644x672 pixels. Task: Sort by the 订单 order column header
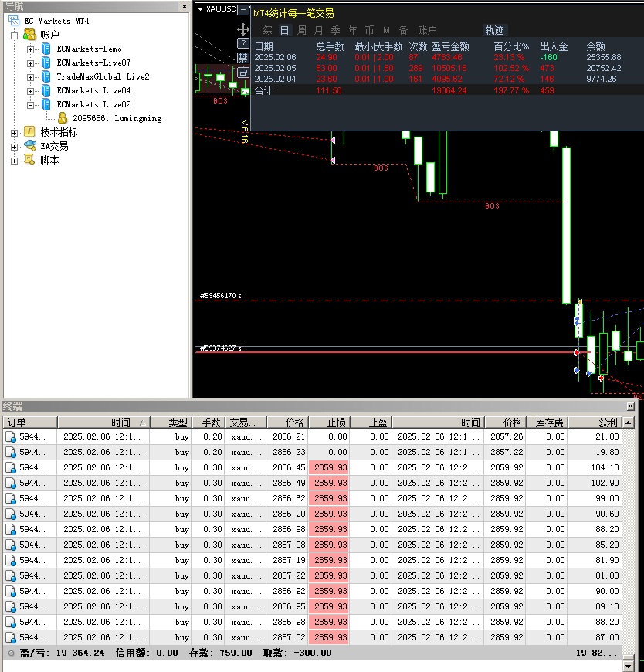(30, 423)
